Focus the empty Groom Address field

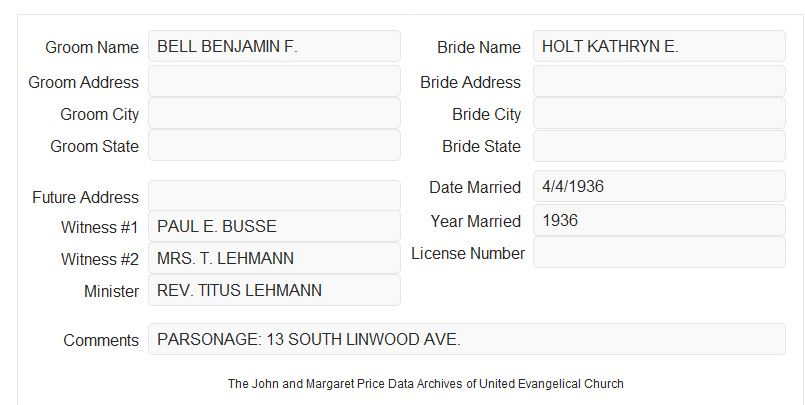tap(274, 81)
